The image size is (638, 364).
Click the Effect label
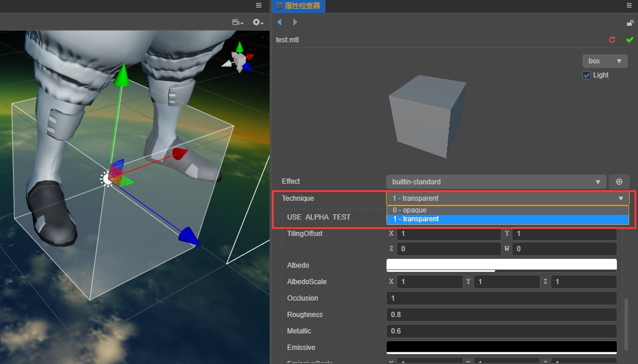coord(291,181)
